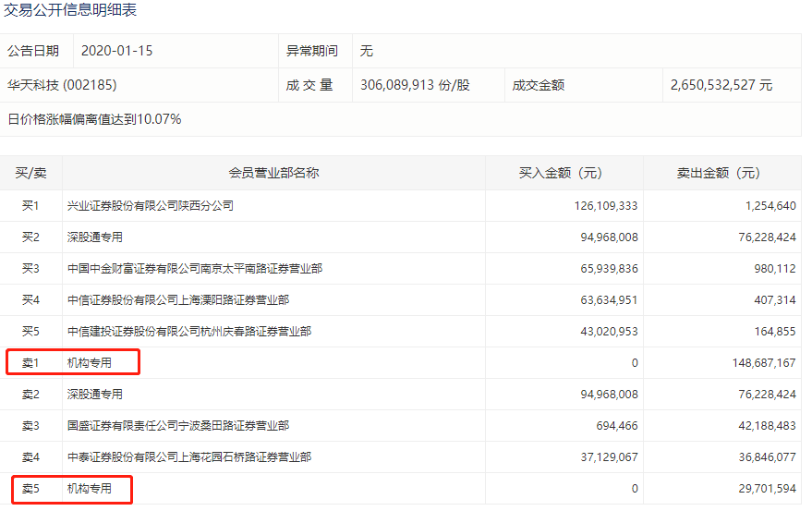Click 无 value for 异常期间
The width and height of the screenshot is (812, 511).
[x=366, y=51]
